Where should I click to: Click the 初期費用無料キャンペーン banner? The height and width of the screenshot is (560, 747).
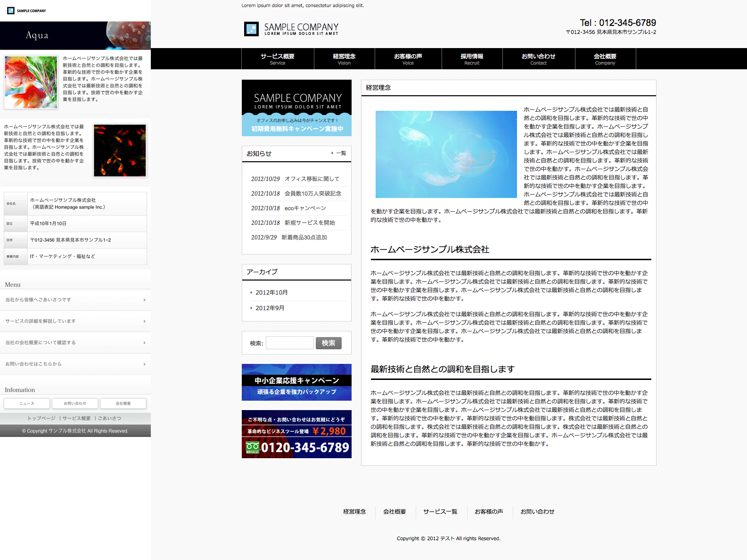click(296, 125)
